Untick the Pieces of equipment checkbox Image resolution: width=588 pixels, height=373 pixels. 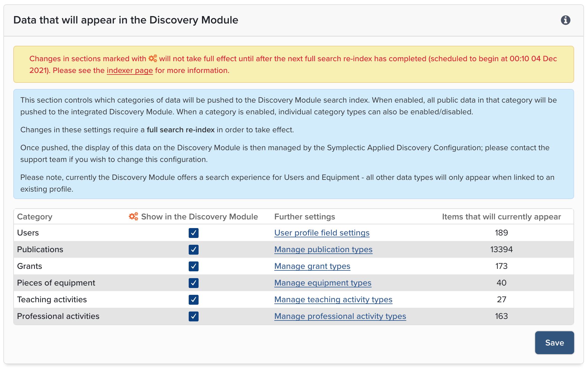pyautogui.click(x=193, y=283)
